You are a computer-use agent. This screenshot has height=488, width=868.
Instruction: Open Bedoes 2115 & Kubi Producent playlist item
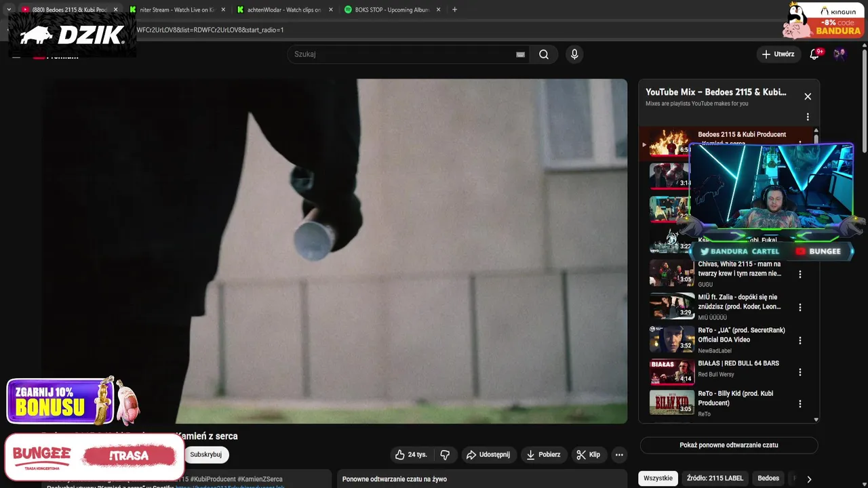[x=726, y=142]
